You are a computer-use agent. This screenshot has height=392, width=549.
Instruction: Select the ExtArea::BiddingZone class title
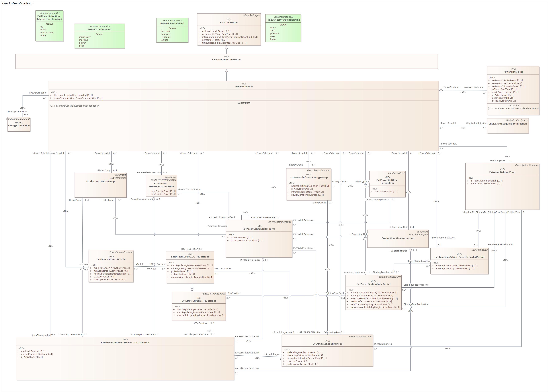pos(502,172)
